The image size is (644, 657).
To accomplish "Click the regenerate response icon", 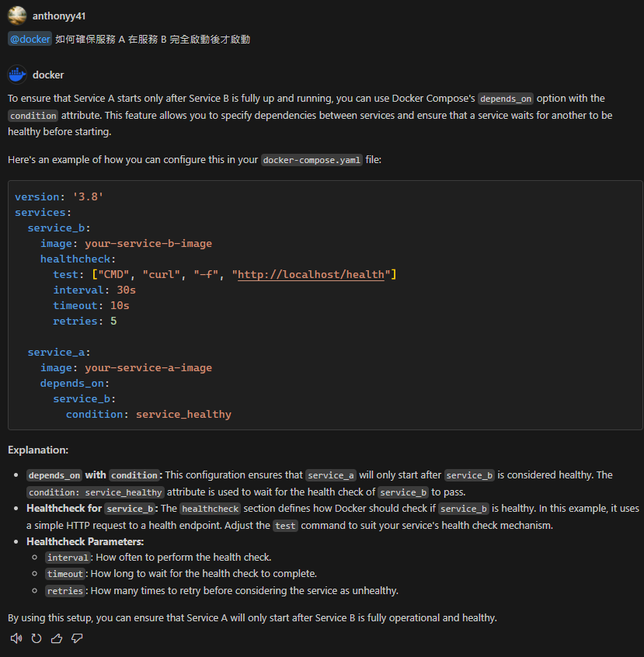I will (37, 638).
